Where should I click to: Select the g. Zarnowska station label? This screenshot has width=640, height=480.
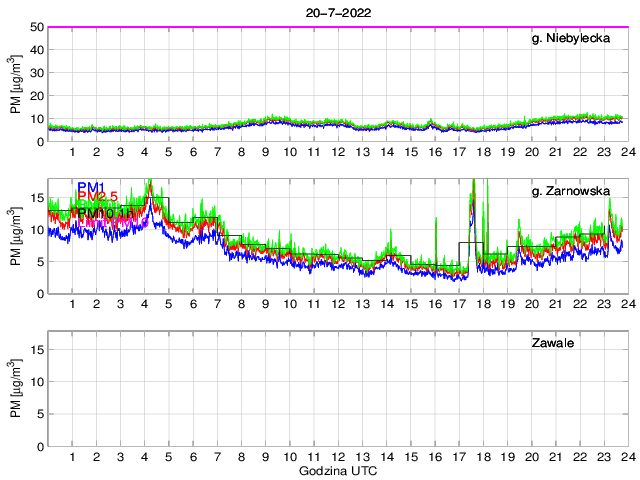[x=571, y=191]
